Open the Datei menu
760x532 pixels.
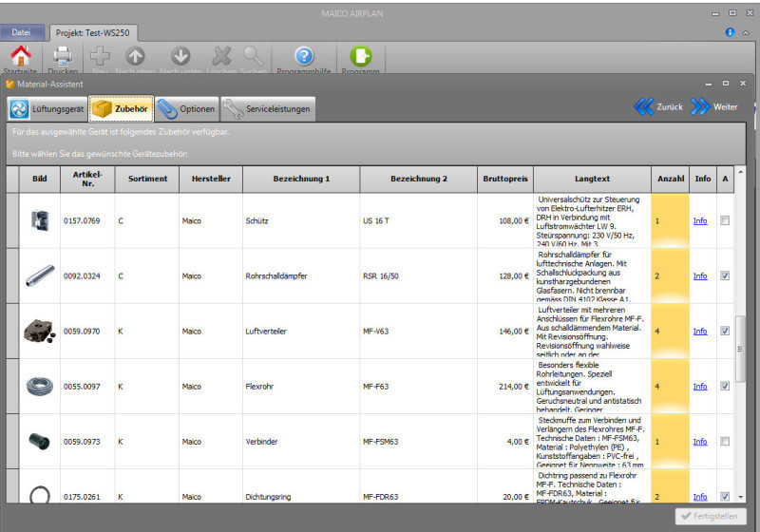21,32
